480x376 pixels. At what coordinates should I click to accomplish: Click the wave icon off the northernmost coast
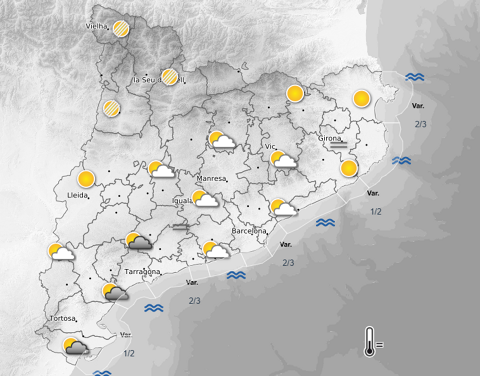(x=415, y=77)
